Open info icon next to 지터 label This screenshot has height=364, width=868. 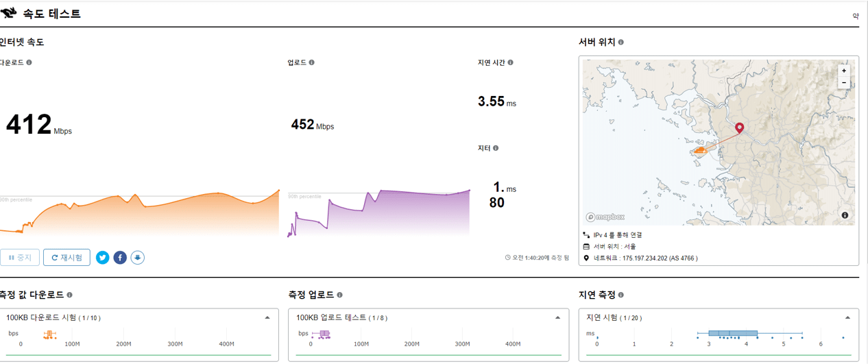click(x=495, y=148)
